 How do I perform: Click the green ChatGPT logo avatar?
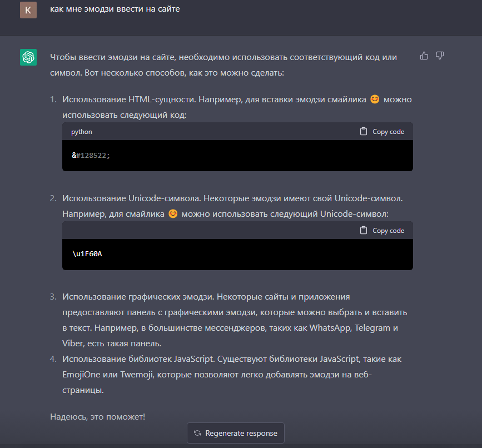[28, 57]
